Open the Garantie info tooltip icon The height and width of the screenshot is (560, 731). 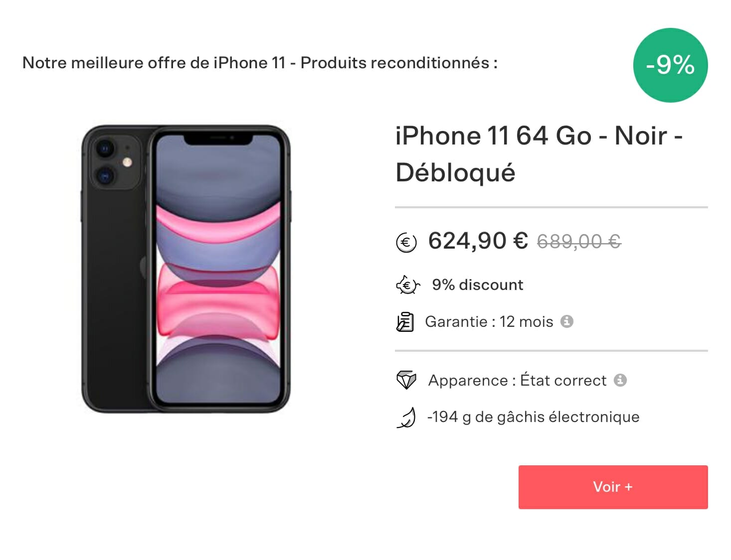pyautogui.click(x=566, y=321)
